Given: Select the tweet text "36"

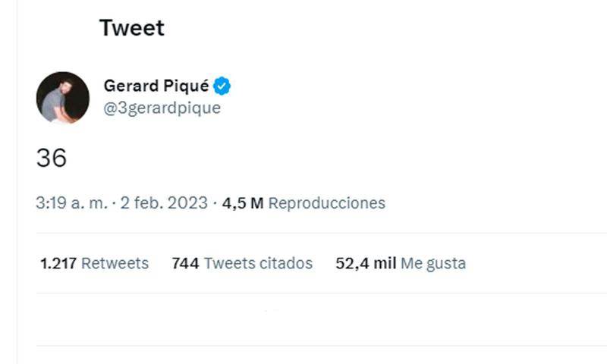Looking at the screenshot, I should 52,158.
